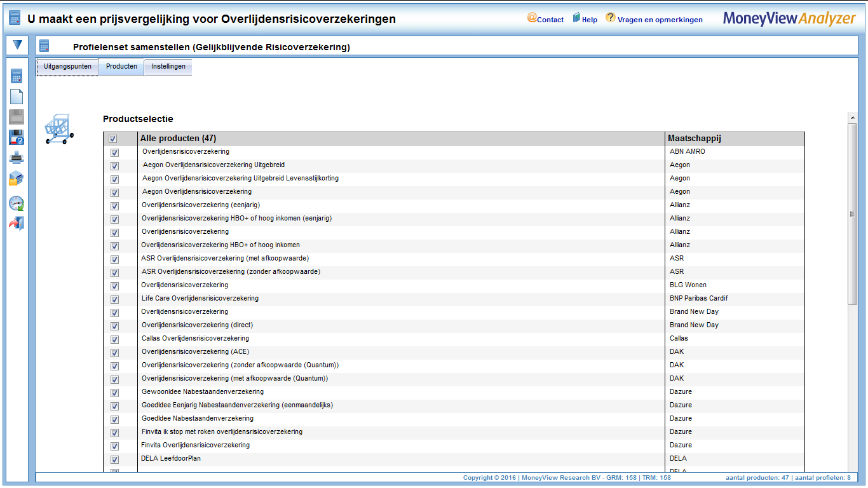Click the printer icon in the sidebar
This screenshot has width=868, height=488.
coord(17,158)
